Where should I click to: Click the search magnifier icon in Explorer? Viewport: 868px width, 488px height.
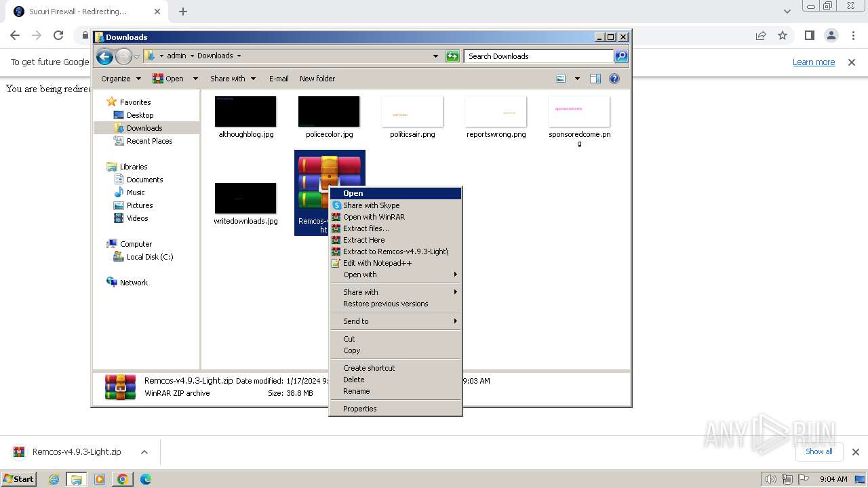pyautogui.click(x=620, y=56)
